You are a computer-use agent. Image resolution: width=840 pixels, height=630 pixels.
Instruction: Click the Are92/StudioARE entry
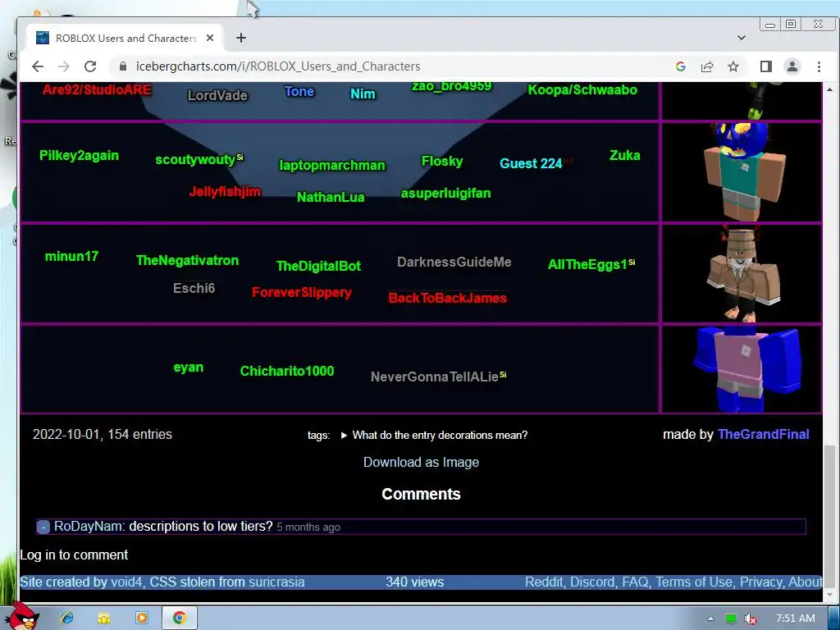97,89
